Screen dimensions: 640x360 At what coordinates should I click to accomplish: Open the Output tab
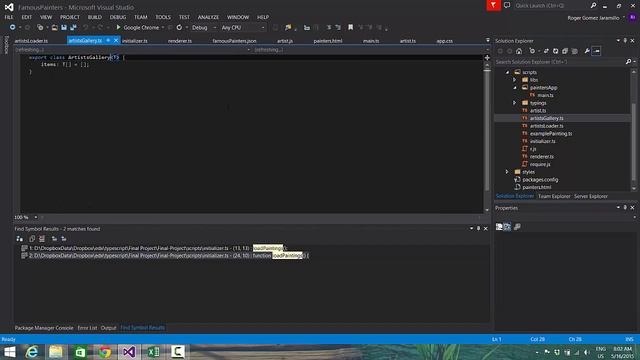(x=108, y=328)
